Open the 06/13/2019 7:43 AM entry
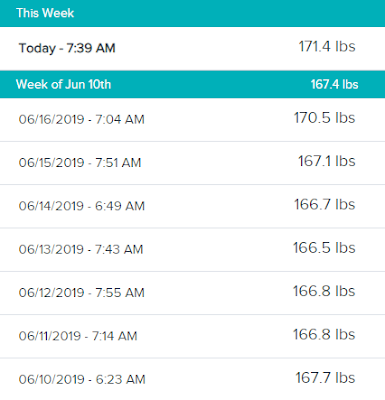This screenshot has width=385, height=400. (192, 250)
